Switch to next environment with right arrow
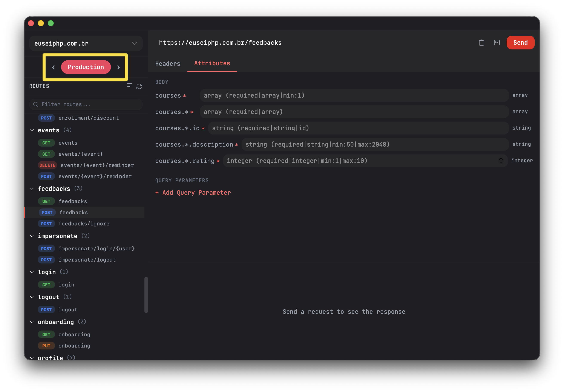 118,67
